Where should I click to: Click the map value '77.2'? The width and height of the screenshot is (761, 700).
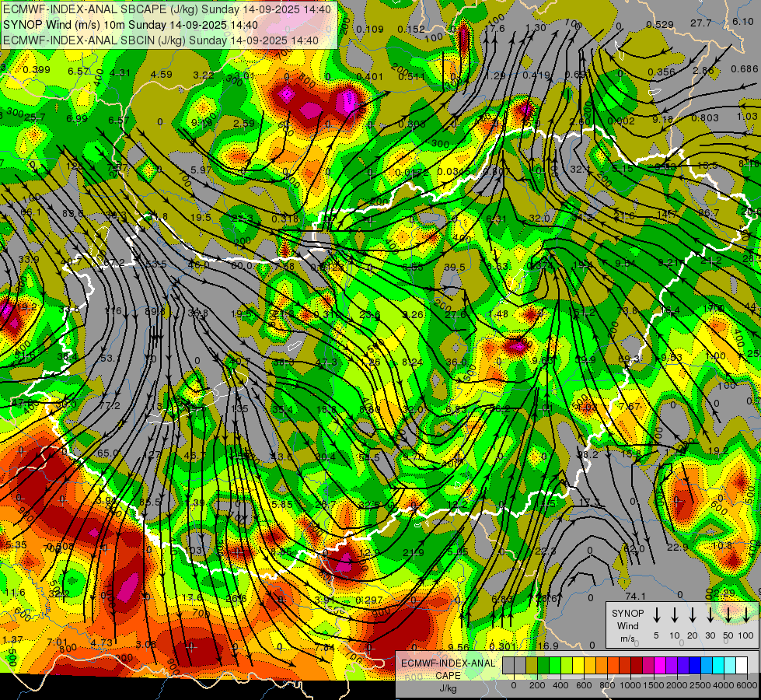coord(109,406)
